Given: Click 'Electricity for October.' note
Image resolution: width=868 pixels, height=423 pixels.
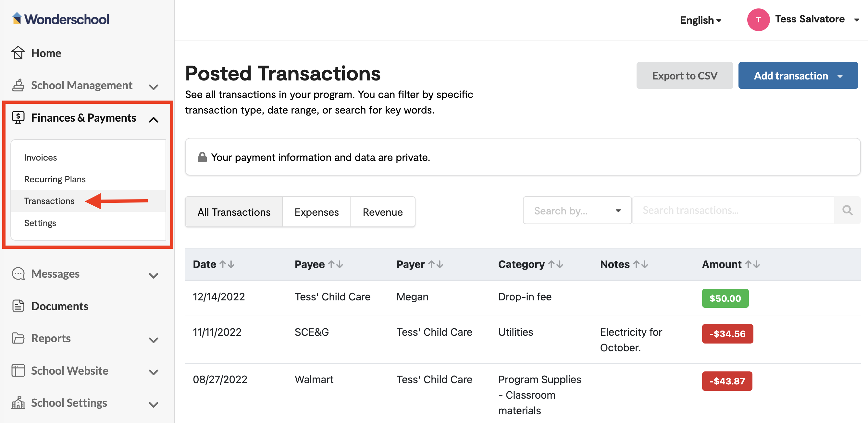Looking at the screenshot, I should (x=631, y=340).
